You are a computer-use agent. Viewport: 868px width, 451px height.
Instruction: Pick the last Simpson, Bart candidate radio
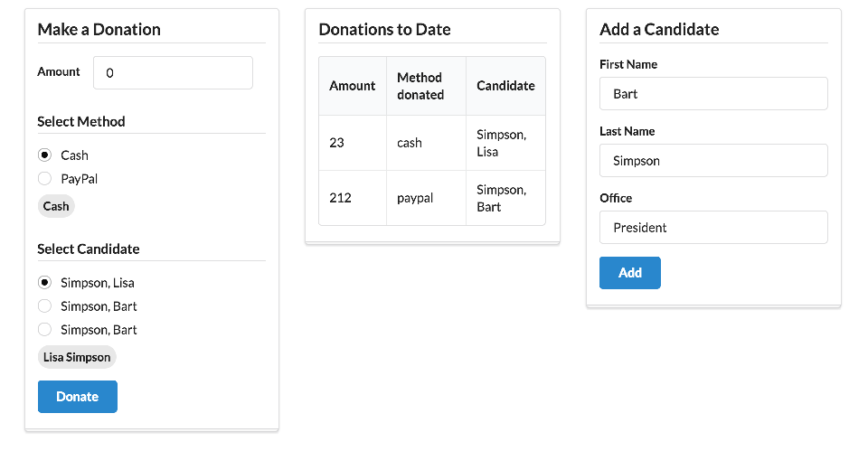[x=44, y=330]
